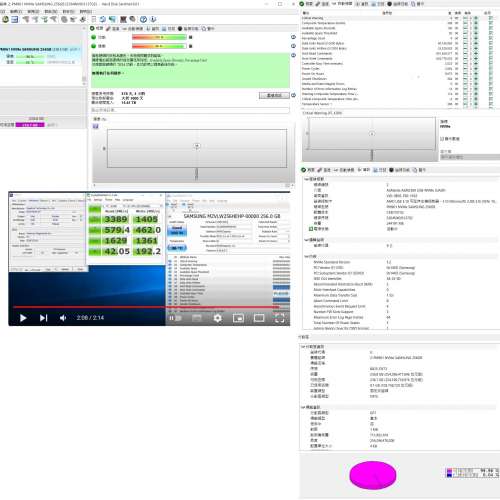Click the comment text field below stats

[190, 110]
